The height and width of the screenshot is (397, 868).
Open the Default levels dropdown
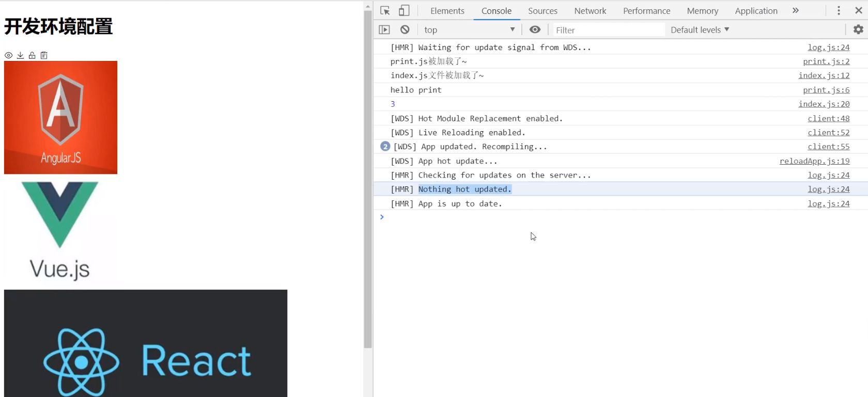[x=700, y=29]
